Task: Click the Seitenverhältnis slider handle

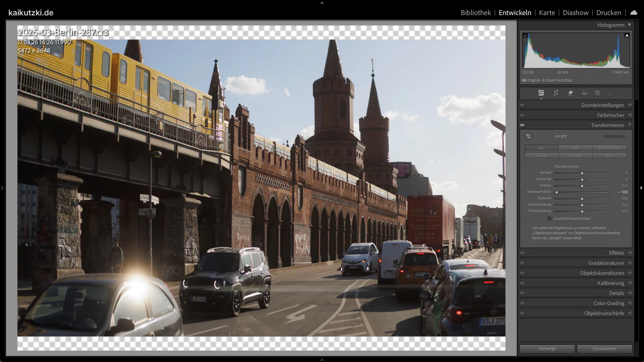Action: 556,192
